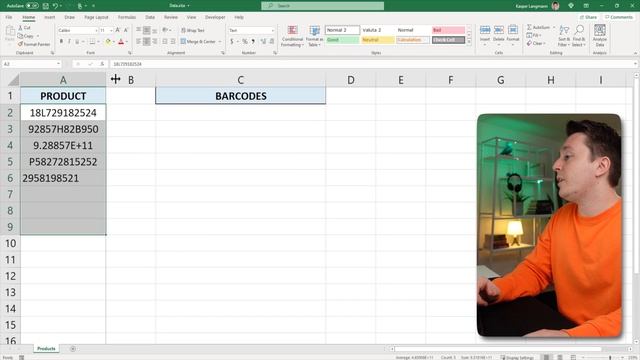
Task: Toggle Top Align icon
Action: pyautogui.click(x=139, y=30)
